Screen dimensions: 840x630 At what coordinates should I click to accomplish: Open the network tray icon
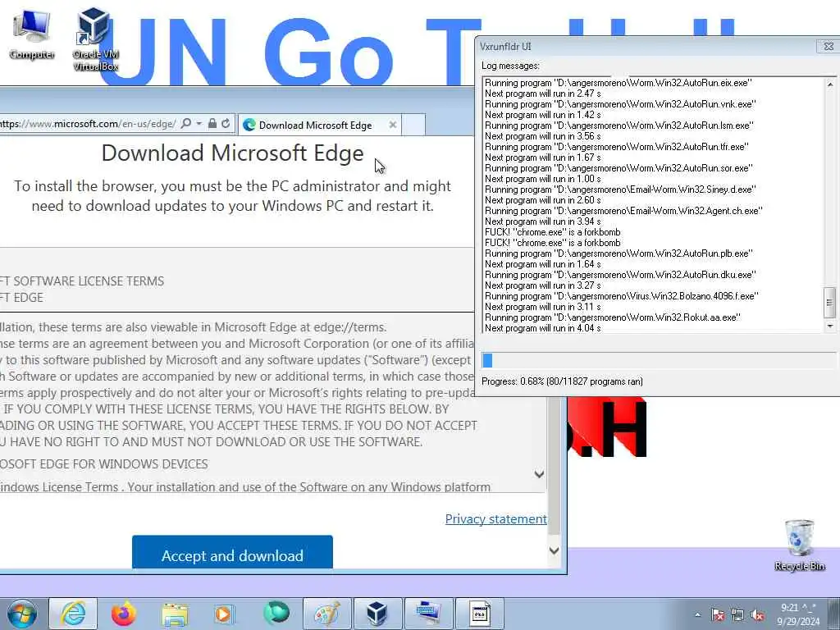[x=737, y=615]
